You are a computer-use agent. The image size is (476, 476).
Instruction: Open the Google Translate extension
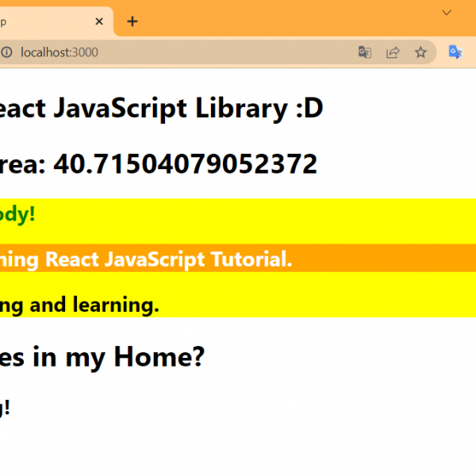point(455,52)
